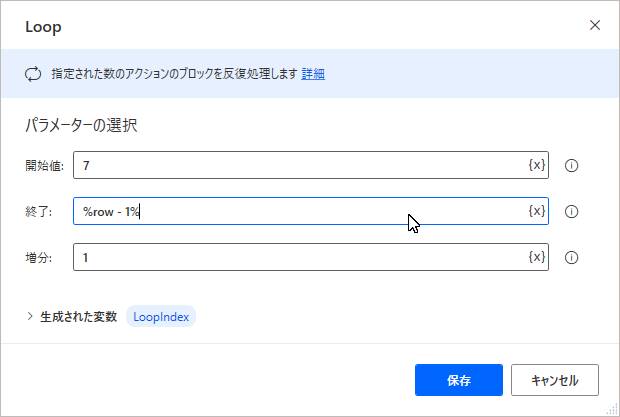
Task: Save the loop with 保存 button
Action: point(459,380)
